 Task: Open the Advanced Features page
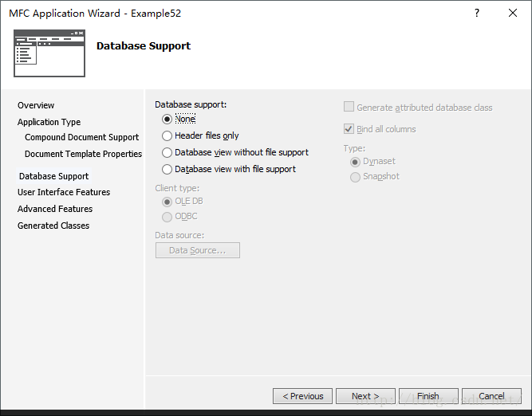[x=55, y=209]
